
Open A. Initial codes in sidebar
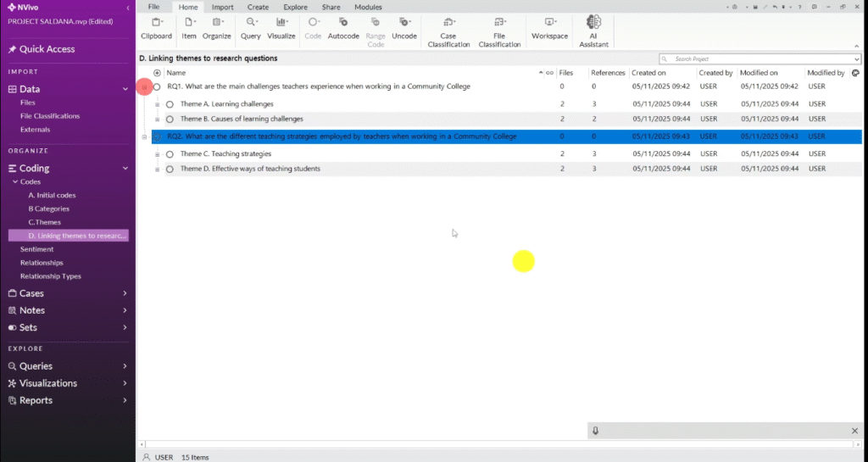tap(52, 195)
